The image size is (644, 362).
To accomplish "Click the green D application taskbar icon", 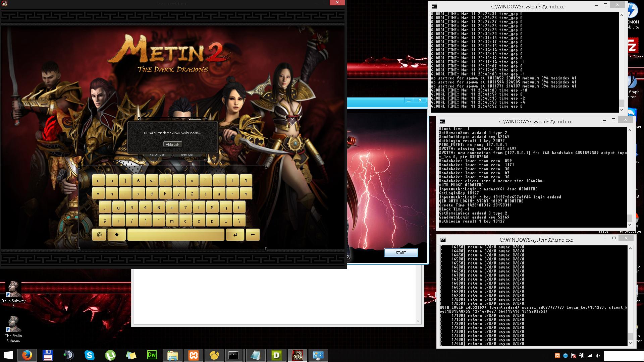I will pos(277,355).
